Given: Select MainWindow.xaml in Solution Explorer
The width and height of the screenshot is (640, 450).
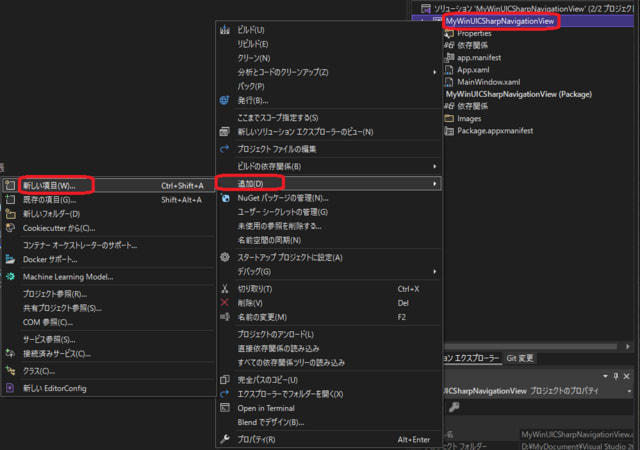Looking at the screenshot, I should point(492,82).
